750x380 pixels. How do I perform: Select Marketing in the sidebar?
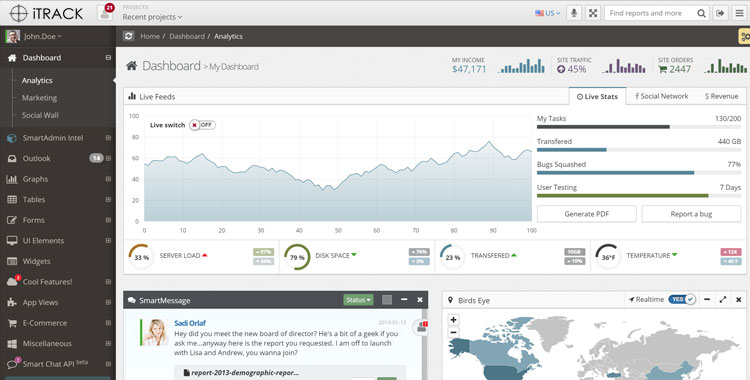click(x=39, y=98)
